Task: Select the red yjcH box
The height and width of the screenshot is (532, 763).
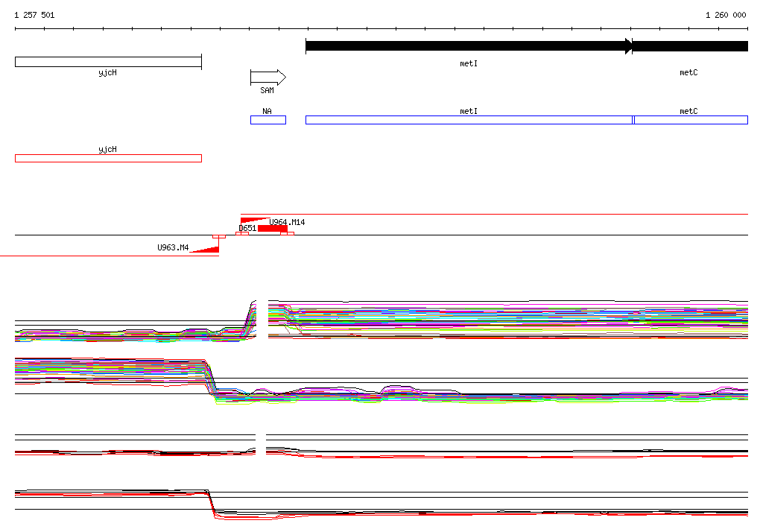Action: coord(108,158)
